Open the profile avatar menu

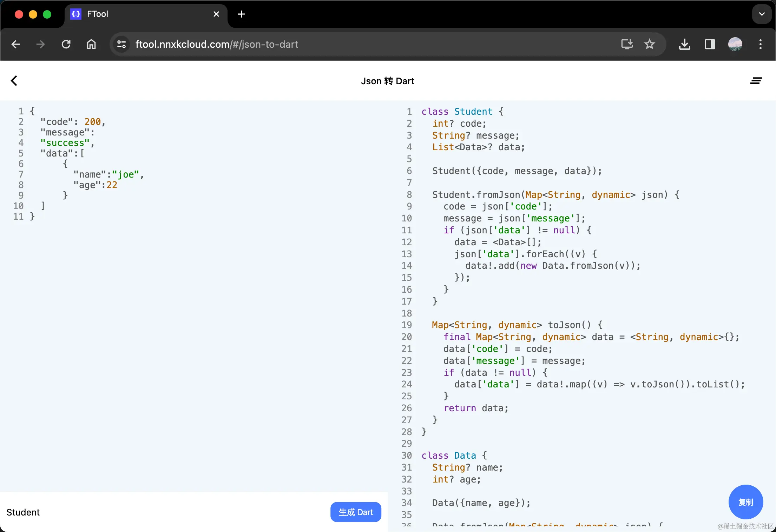click(735, 44)
